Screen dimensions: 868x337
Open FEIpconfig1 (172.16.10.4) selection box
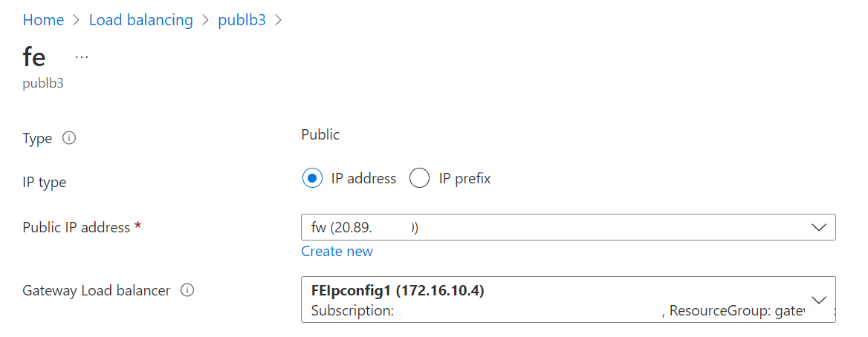click(569, 299)
